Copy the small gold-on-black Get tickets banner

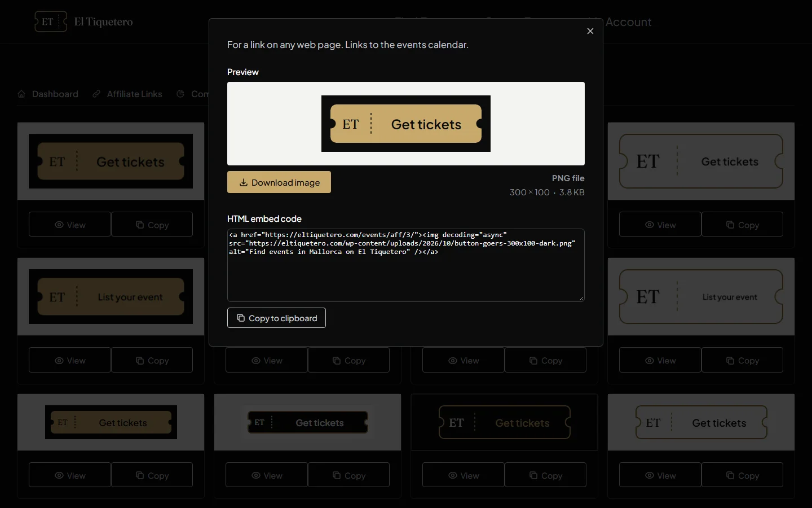point(152,475)
